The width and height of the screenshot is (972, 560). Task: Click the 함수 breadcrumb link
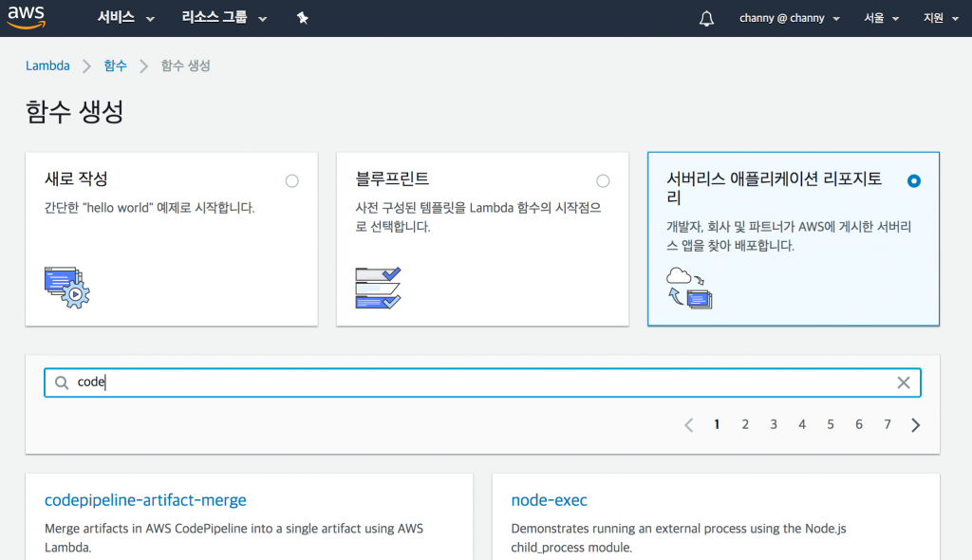point(115,65)
